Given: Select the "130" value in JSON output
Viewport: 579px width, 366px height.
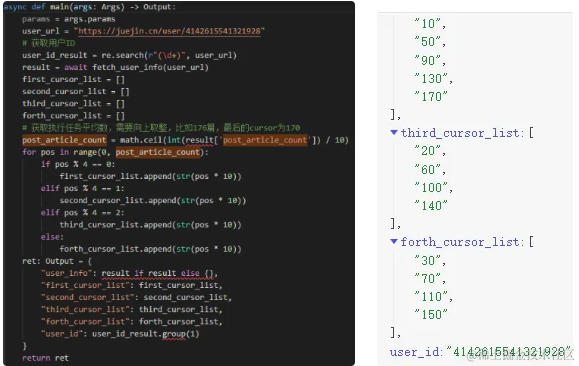Looking at the screenshot, I should pyautogui.click(x=433, y=79).
